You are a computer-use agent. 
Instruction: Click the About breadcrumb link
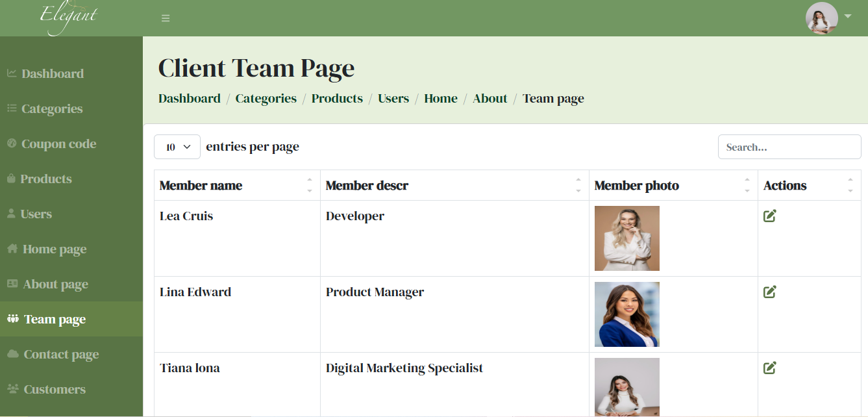pyautogui.click(x=490, y=99)
